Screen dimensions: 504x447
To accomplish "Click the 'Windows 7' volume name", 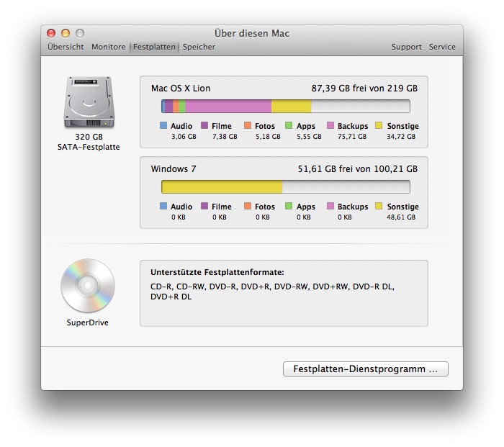I will (174, 169).
